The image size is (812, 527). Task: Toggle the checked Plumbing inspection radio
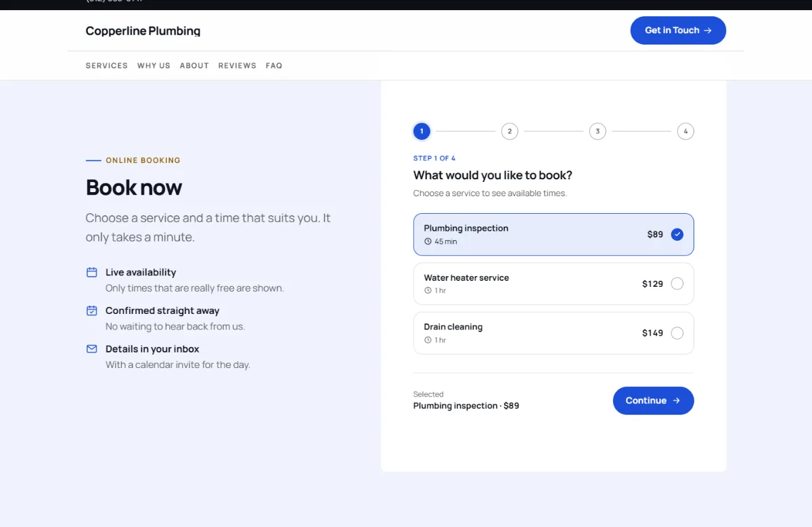pyautogui.click(x=677, y=235)
